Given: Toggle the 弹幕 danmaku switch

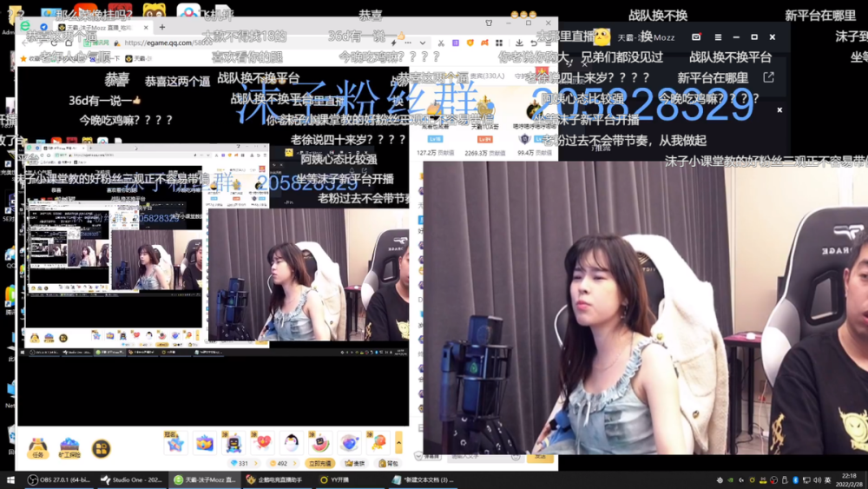Looking at the screenshot, I should pyautogui.click(x=430, y=456).
